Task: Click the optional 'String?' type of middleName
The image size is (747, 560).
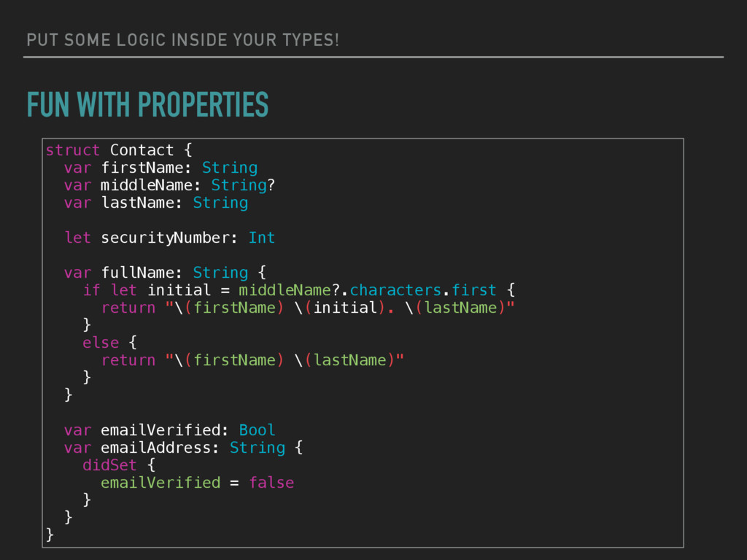Action: [x=243, y=185]
